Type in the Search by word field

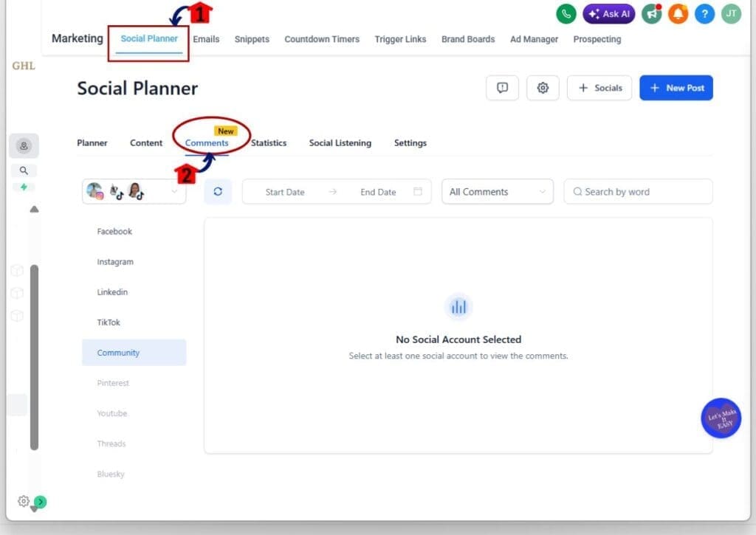[638, 191]
